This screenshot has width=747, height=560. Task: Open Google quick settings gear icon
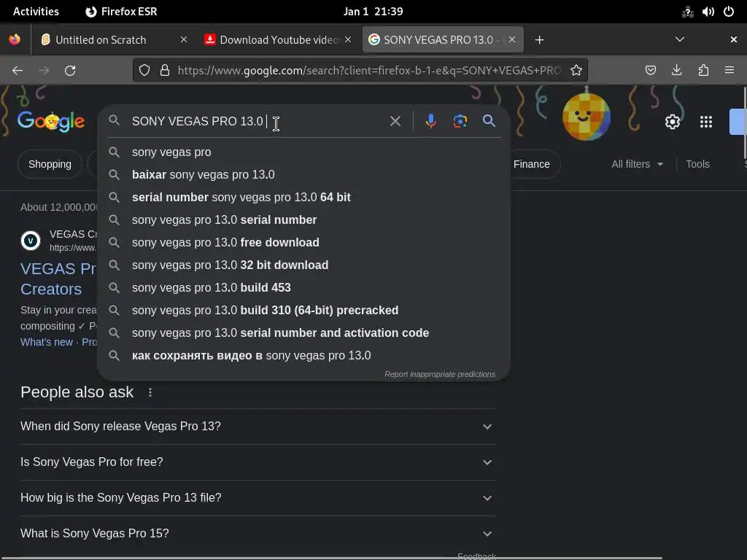click(x=672, y=122)
